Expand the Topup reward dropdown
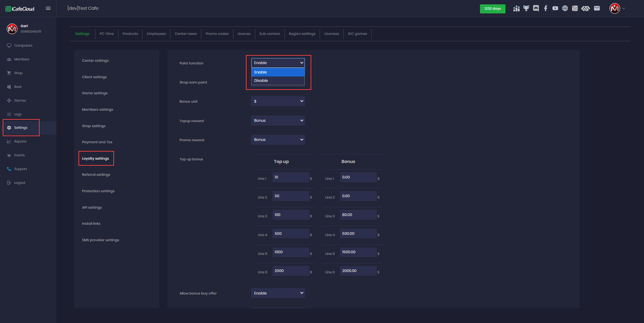Viewport: 644px width, 323px height. pos(278,120)
